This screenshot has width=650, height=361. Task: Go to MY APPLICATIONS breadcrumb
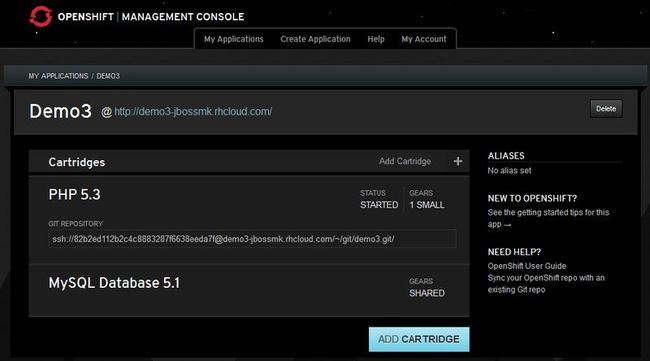point(58,76)
